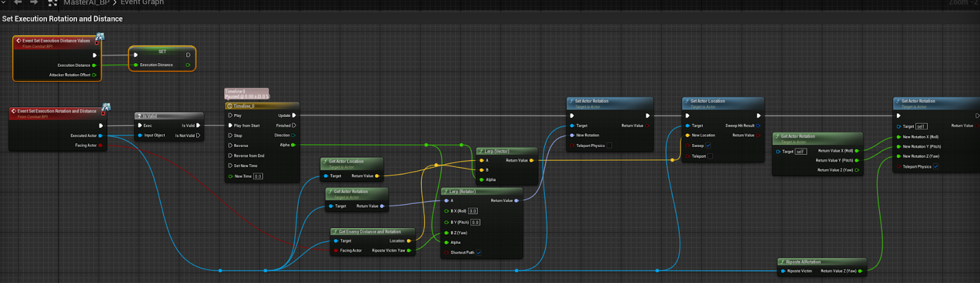
Task: Toggle the Teleport checkbox on Set Actor Location
Action: tap(710, 156)
